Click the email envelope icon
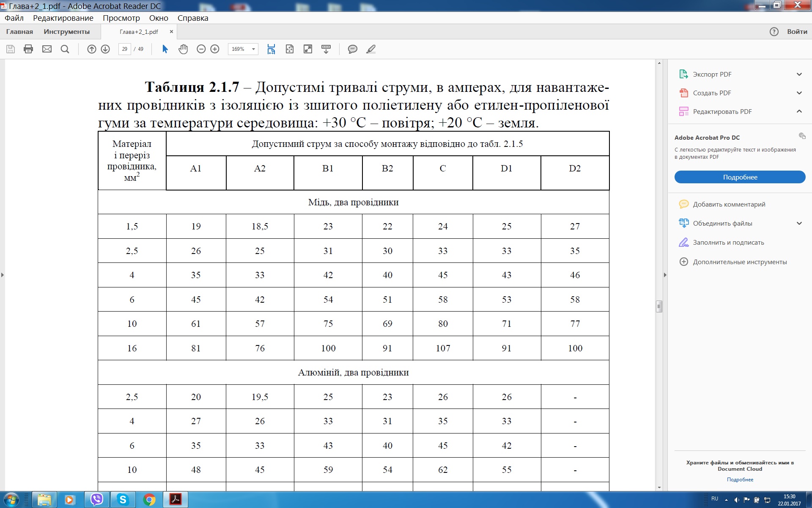The width and height of the screenshot is (812, 508). tap(47, 49)
